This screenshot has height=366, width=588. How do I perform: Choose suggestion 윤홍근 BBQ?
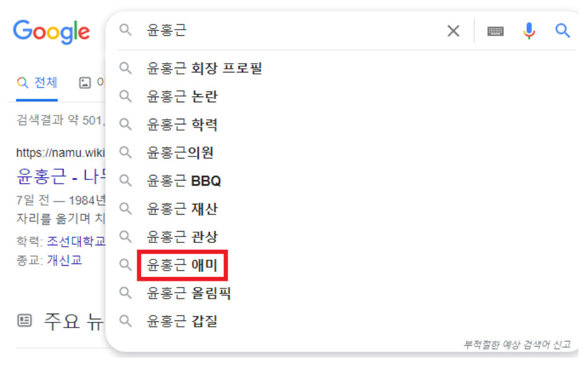click(184, 181)
